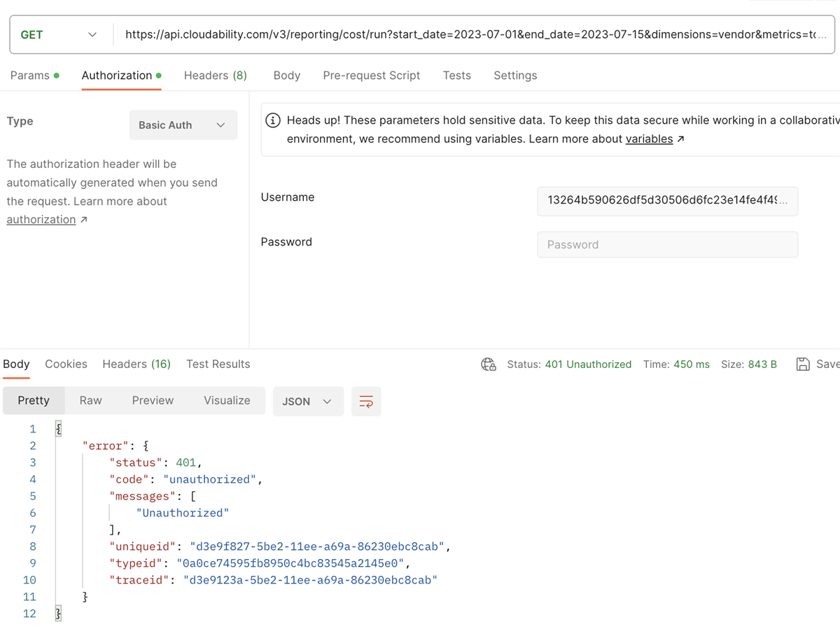The image size is (840, 636).
Task: Select the request Body tab
Action: (x=287, y=76)
